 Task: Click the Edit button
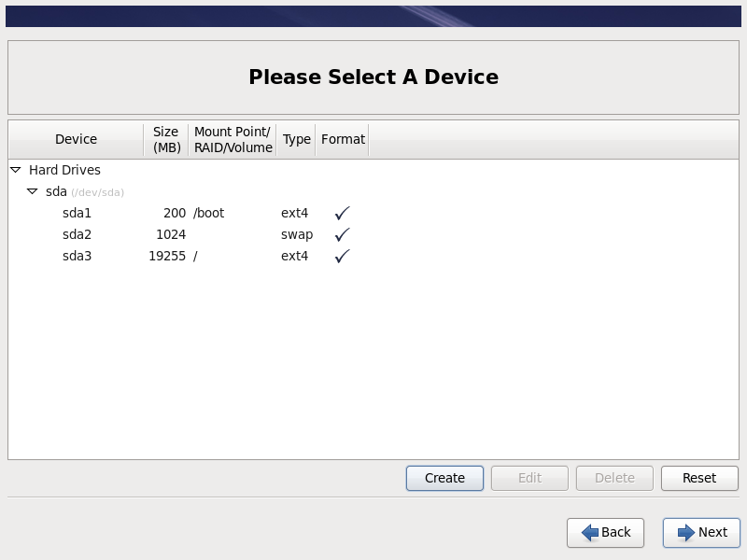click(x=529, y=478)
